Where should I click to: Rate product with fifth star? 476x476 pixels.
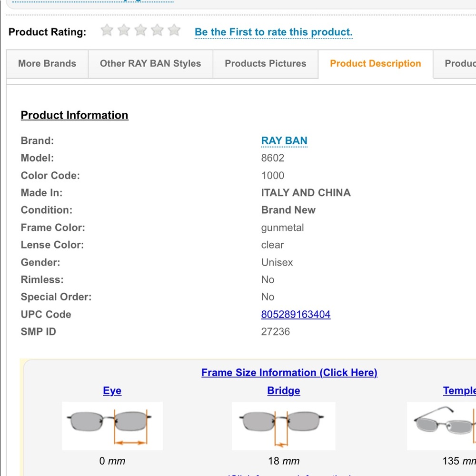[x=174, y=30]
